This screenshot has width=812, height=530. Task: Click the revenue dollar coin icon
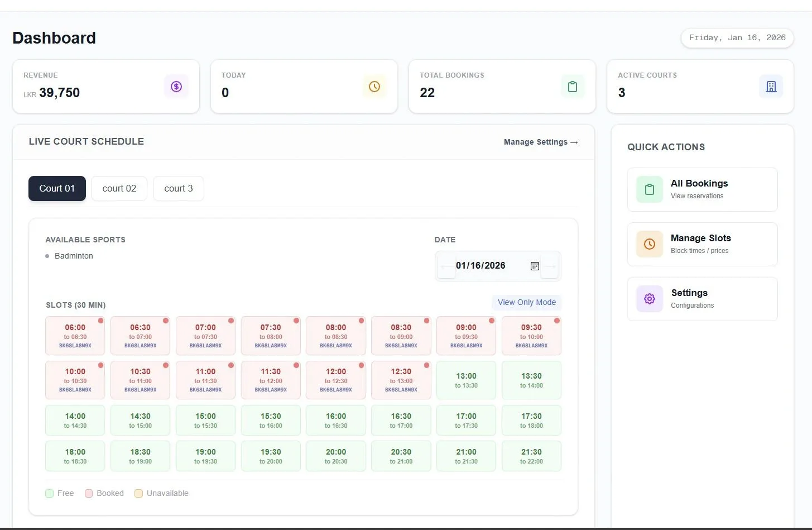[x=176, y=87]
